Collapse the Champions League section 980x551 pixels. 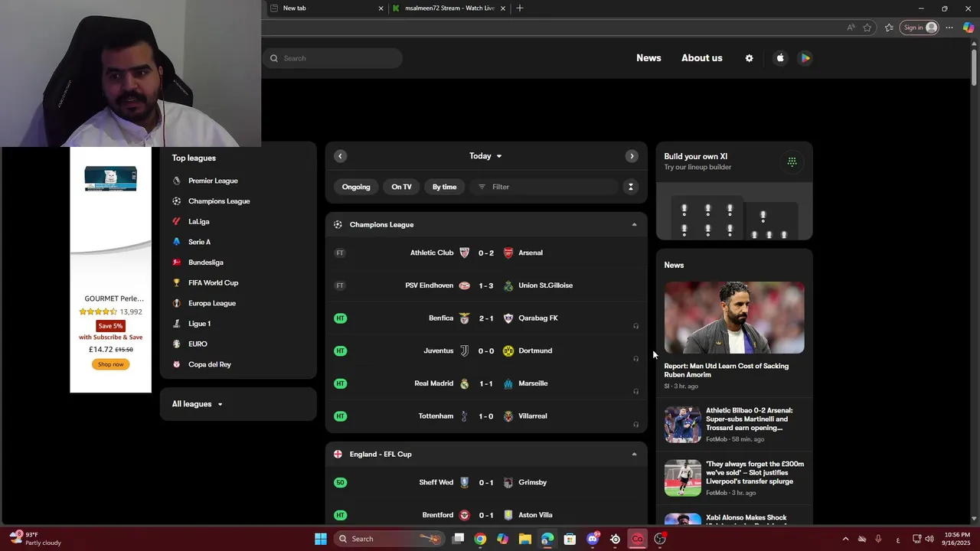[x=634, y=224]
